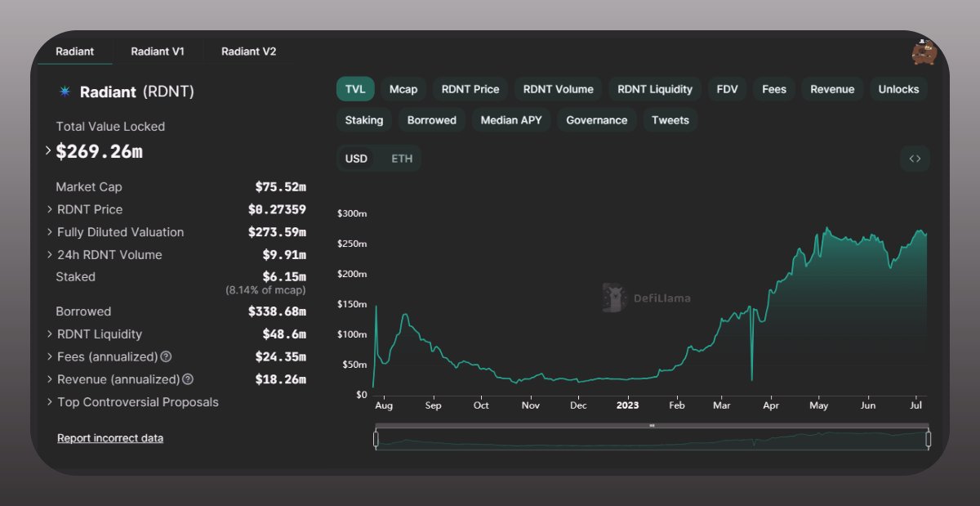
Task: Select USD denomination
Action: click(356, 159)
